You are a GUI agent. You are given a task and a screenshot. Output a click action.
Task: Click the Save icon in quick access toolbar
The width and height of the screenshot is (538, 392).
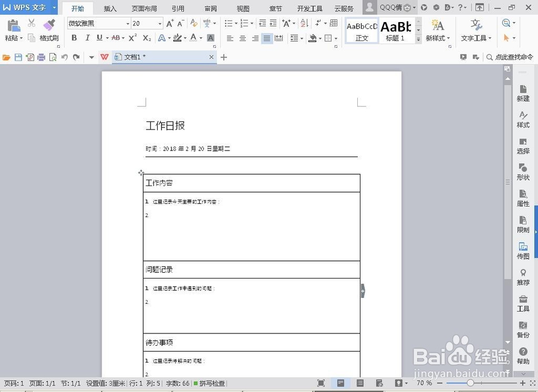click(18, 57)
